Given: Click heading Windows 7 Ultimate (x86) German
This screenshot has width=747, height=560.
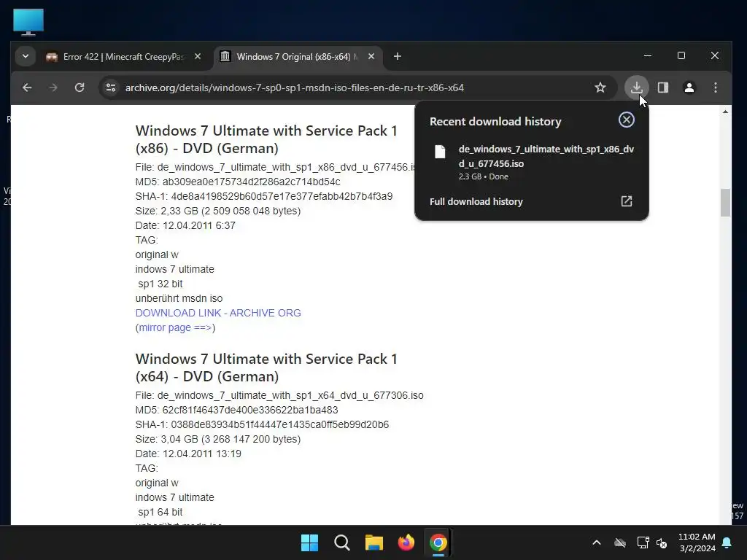Looking at the screenshot, I should pyautogui.click(x=266, y=139).
